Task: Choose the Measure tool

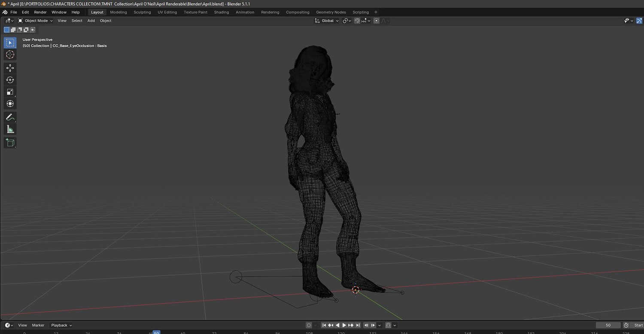Action: pos(10,129)
